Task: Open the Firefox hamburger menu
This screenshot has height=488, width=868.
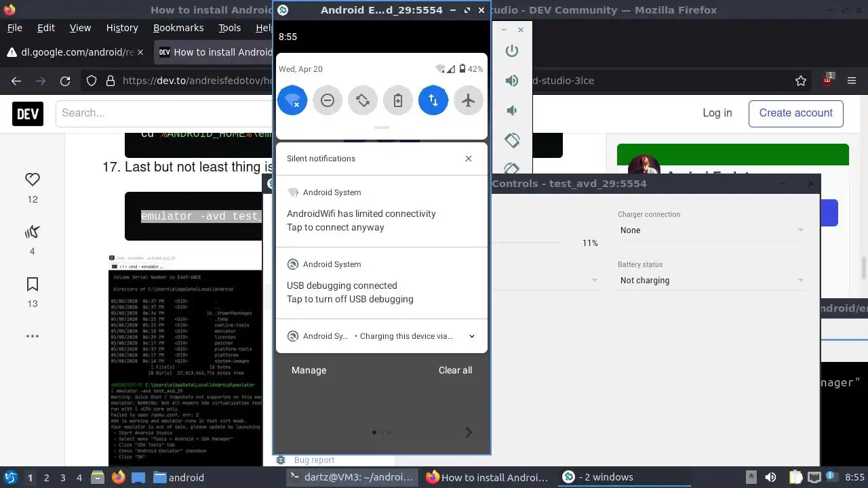Action: coord(852,81)
